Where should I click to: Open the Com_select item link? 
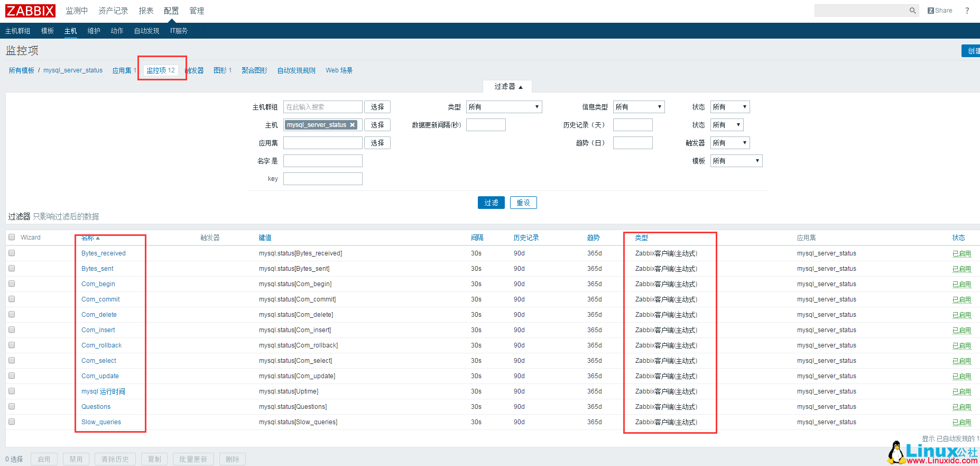click(99, 361)
